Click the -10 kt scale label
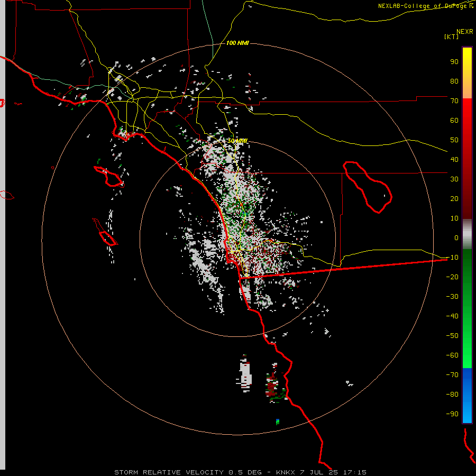 (452, 258)
